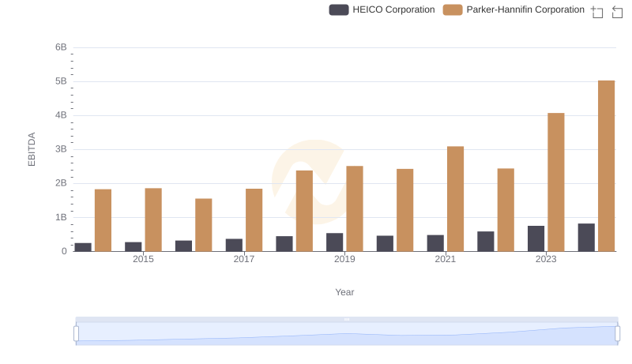Click the Parker-Hannifin bar for 2021
This screenshot has height=364, width=632.
coord(455,199)
